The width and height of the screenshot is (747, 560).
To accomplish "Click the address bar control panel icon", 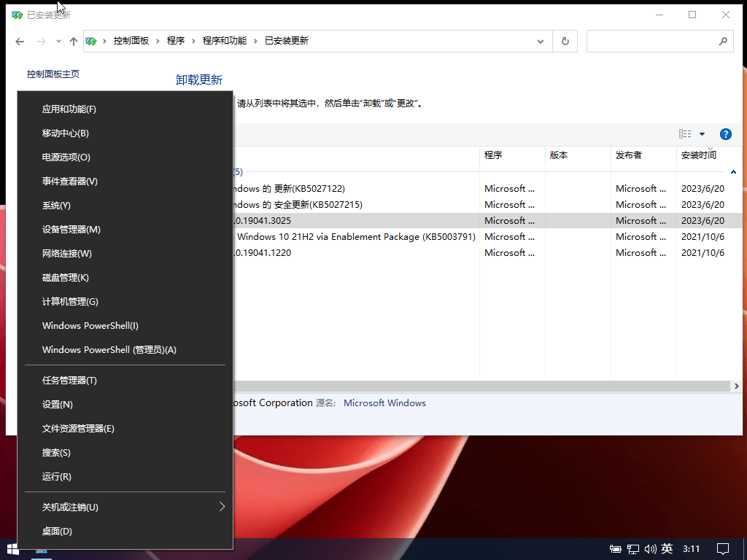I will point(91,42).
